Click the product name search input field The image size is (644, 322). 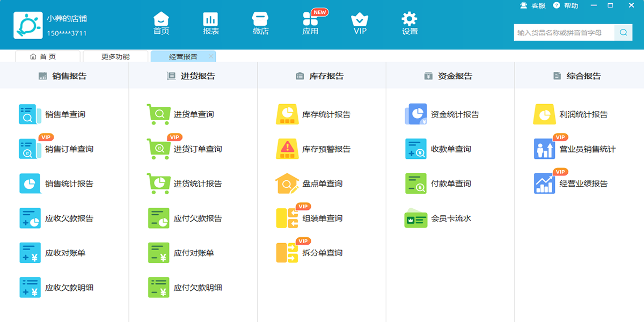pos(563,33)
